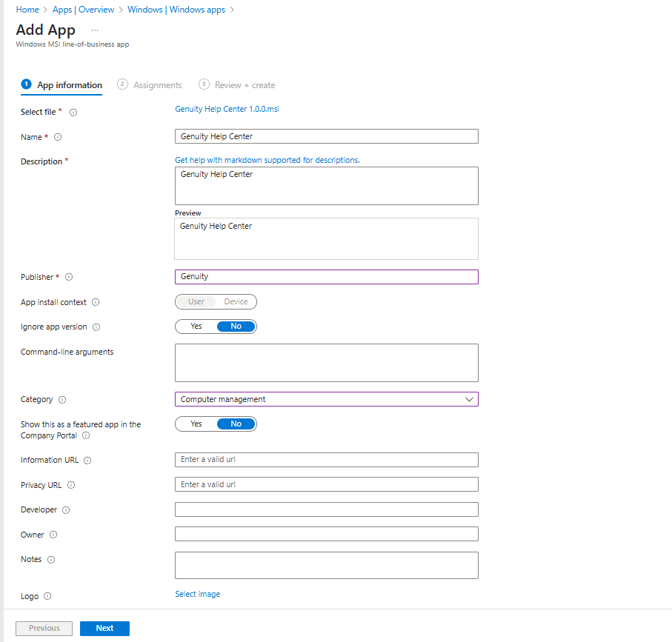Viewport: 672px width, 642px height.
Task: Click info icon beside Company Portal label
Action: point(86,435)
